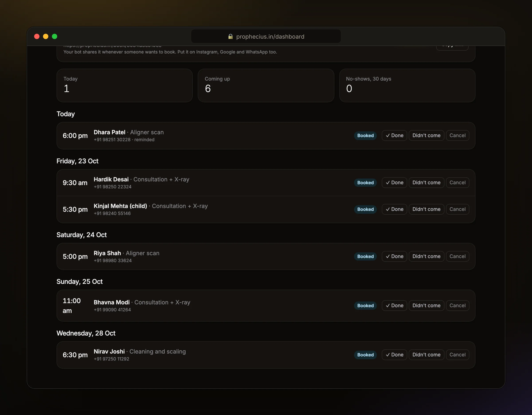Viewport: 532px width, 415px height.
Task: Mark Nirav Joshi as Didn't come
Action: click(426, 355)
